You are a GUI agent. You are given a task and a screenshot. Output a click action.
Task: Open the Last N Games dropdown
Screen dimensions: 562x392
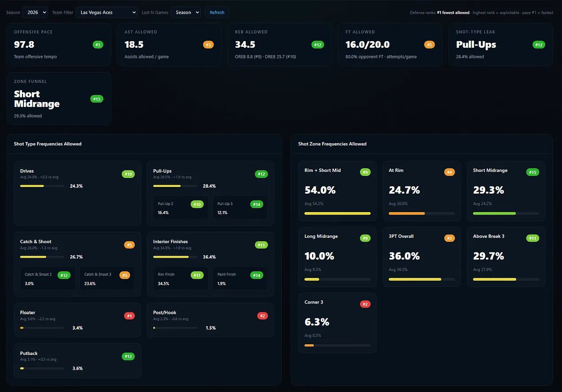(x=185, y=12)
